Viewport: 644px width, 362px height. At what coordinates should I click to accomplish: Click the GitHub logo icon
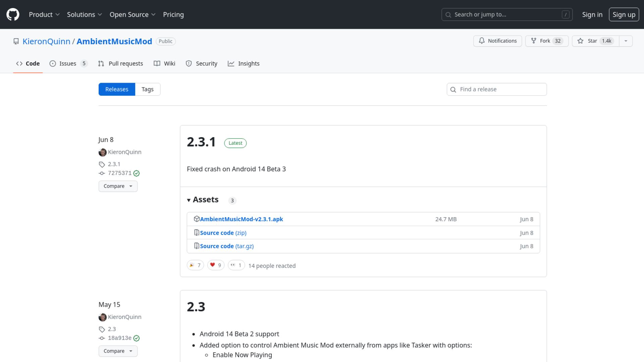13,14
